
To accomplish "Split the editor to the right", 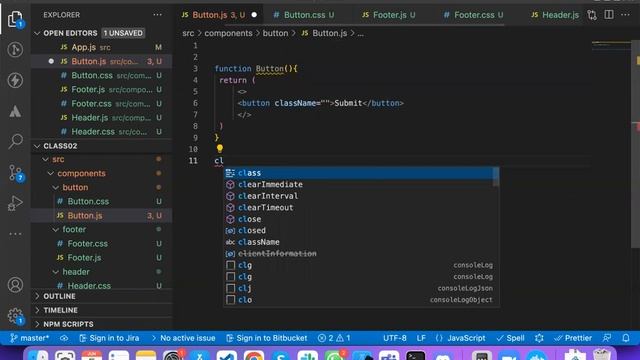I will coord(609,15).
